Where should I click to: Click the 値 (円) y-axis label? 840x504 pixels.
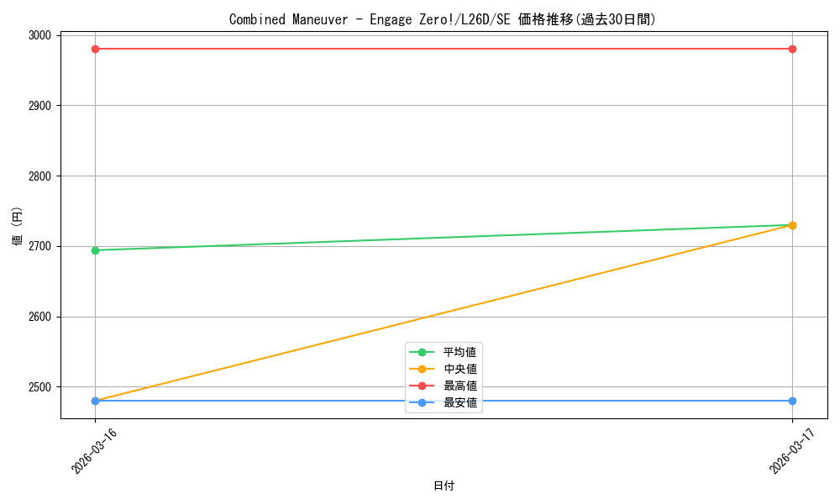point(18,225)
